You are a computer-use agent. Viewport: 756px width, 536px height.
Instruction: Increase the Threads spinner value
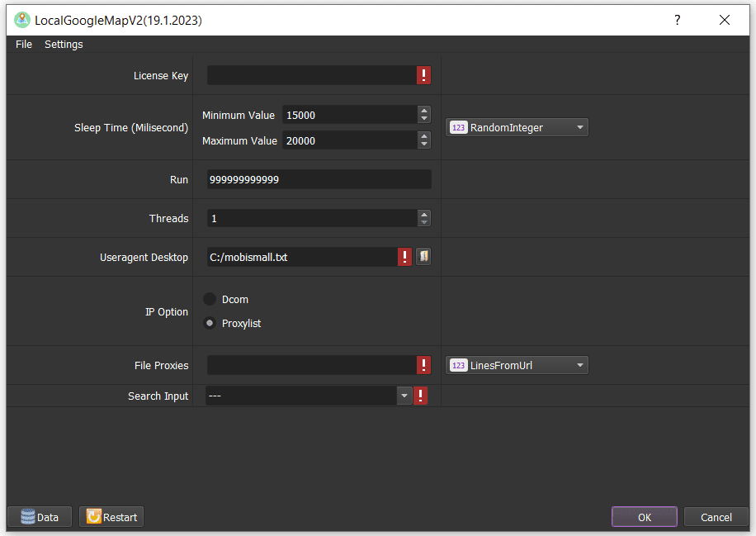click(x=423, y=214)
